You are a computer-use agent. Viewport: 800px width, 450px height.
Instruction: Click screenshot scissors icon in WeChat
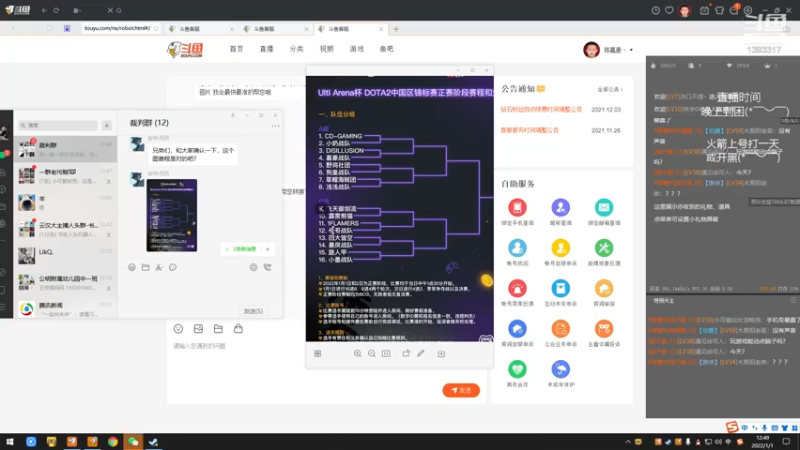point(159,267)
